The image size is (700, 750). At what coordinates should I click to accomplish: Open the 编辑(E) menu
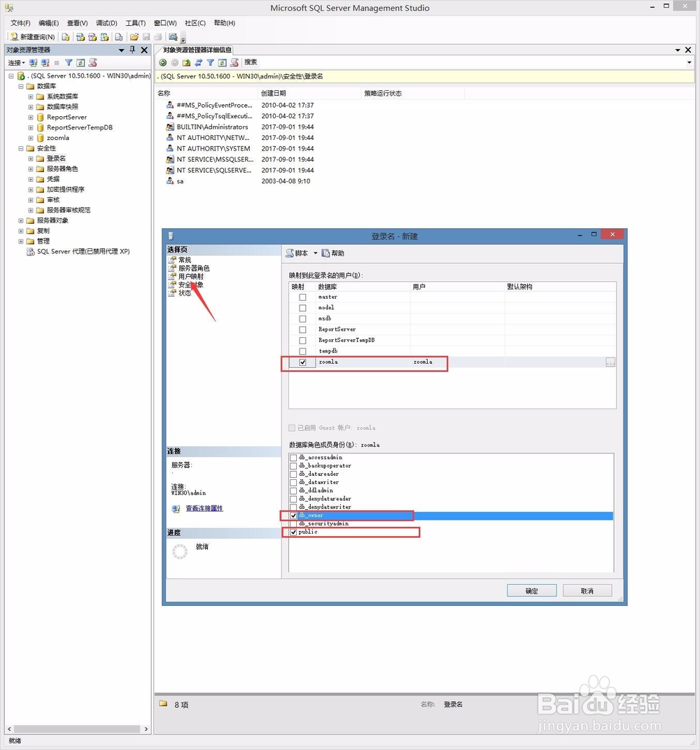(x=49, y=23)
